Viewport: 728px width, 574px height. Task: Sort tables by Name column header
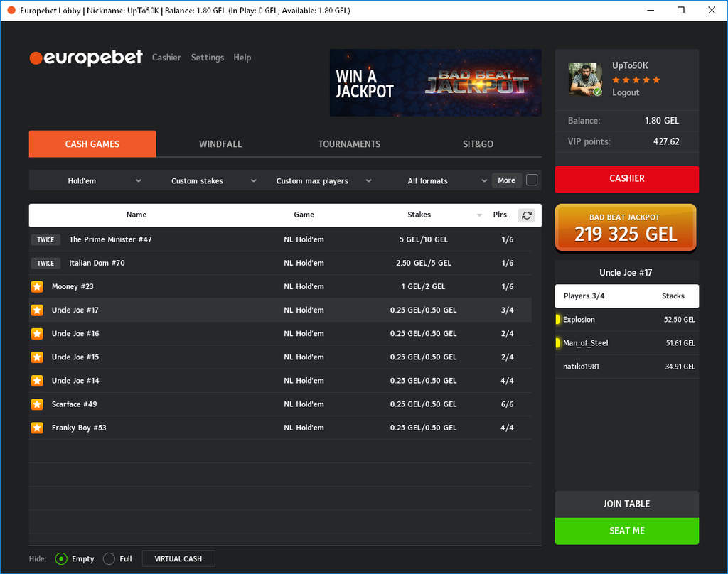136,215
